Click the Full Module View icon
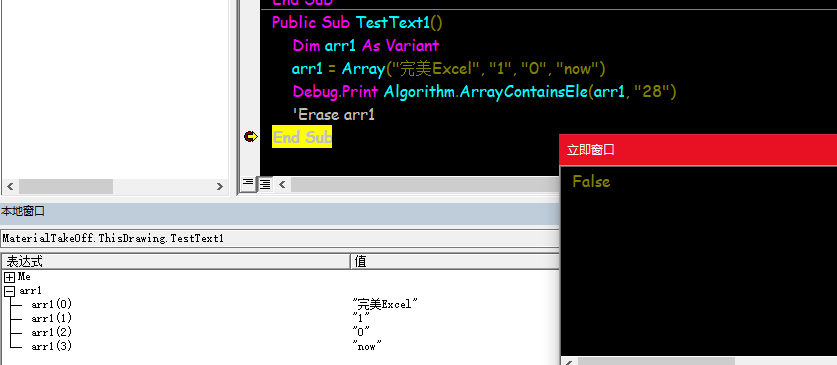The height and width of the screenshot is (365, 837). click(x=265, y=184)
